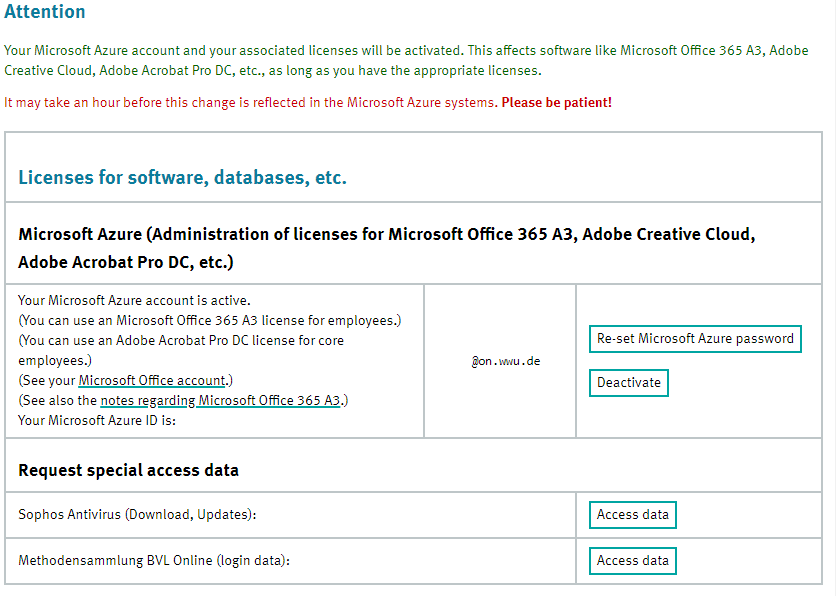Click the Re-set Microsoft Azure password button
The width and height of the screenshot is (836, 596).
pos(695,339)
